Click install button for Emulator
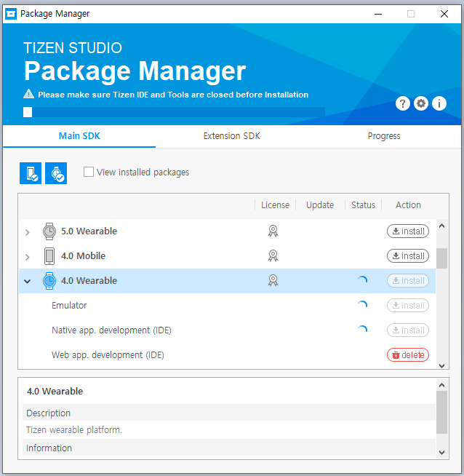The width and height of the screenshot is (464, 476). coord(408,306)
